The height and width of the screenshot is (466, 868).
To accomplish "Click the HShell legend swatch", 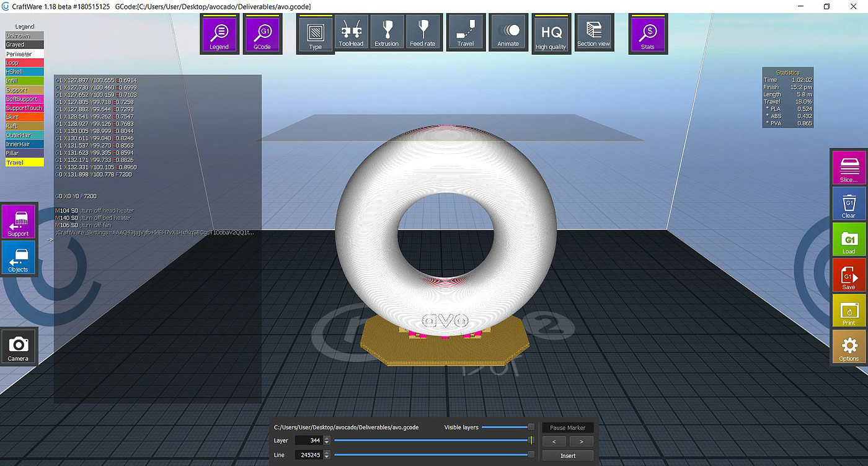I will coord(25,72).
